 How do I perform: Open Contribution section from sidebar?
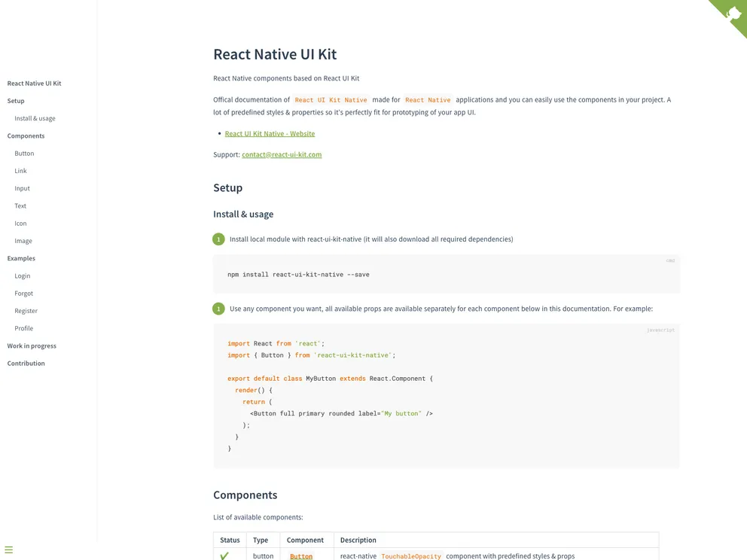[26, 364]
